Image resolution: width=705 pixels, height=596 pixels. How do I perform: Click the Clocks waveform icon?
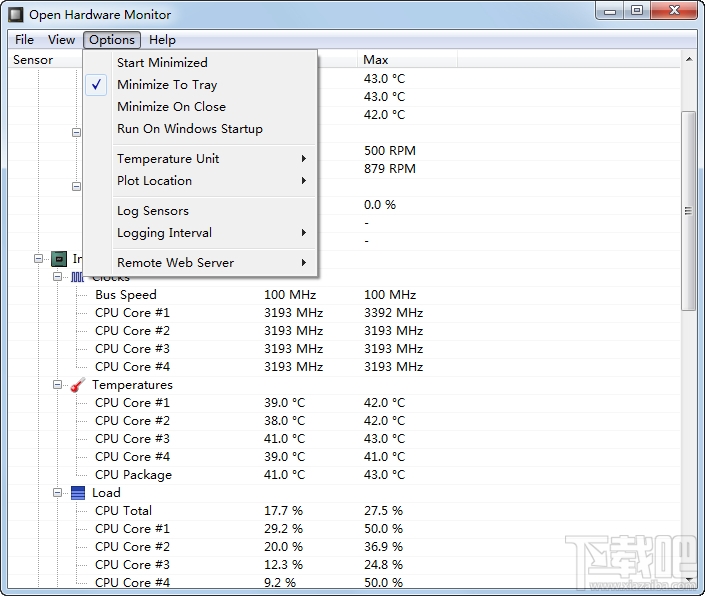(77, 277)
